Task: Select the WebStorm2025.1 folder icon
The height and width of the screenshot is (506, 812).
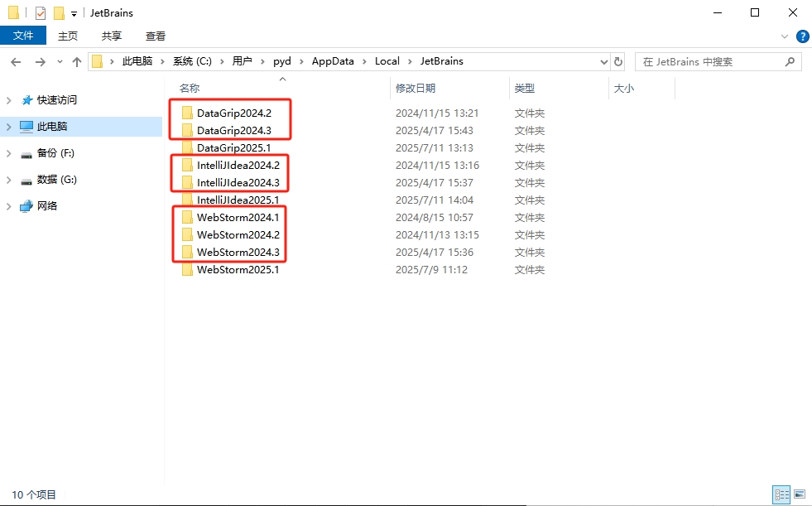Action: [x=187, y=269]
